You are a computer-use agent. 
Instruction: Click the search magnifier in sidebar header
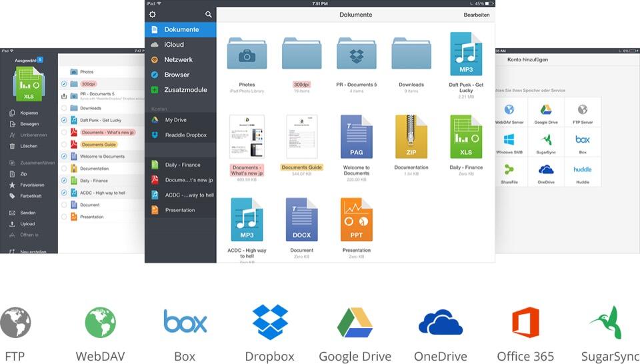tap(209, 15)
